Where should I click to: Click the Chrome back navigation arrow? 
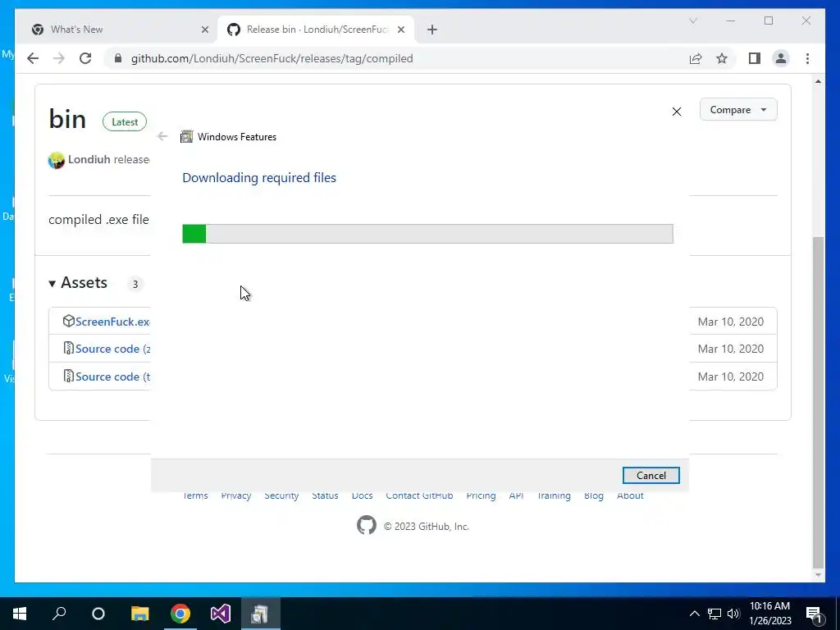(33, 58)
